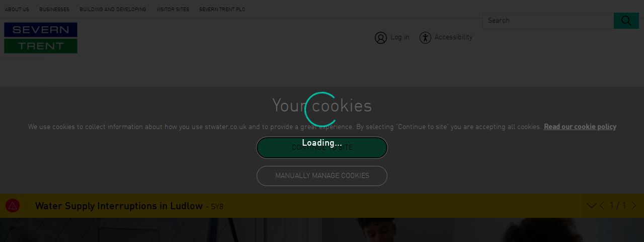
Task: Go to the previous alert arrow
Action: (602, 206)
